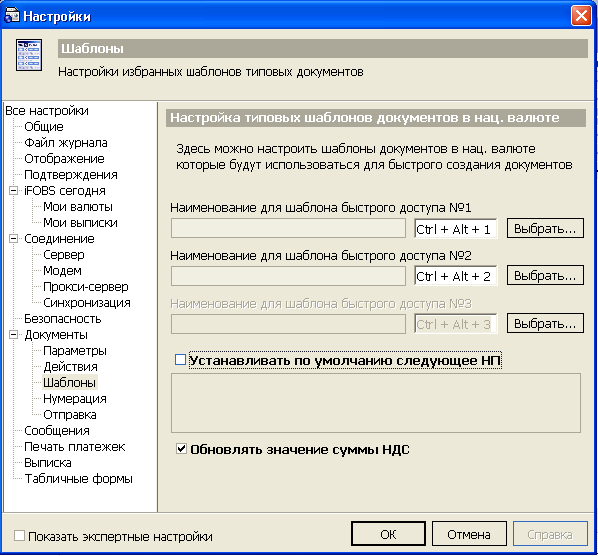Uncheck Обновлять значение суммы НДС

pos(181,448)
